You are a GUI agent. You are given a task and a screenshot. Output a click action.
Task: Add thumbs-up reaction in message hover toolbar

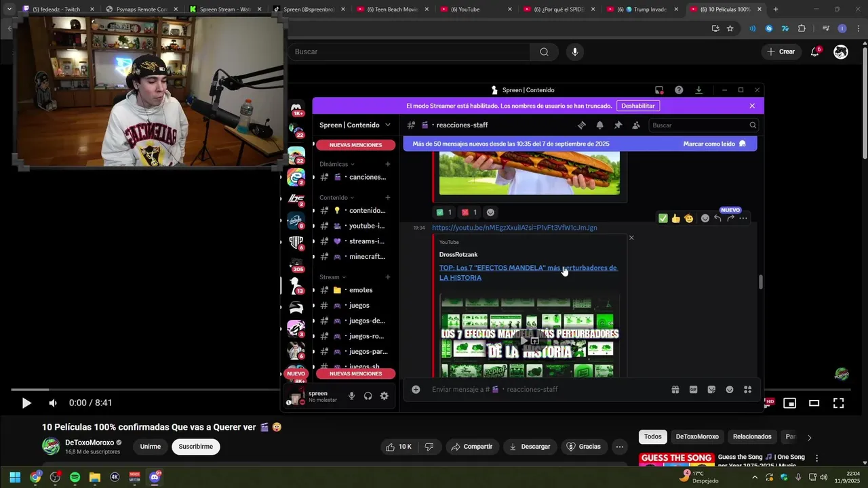click(676, 218)
